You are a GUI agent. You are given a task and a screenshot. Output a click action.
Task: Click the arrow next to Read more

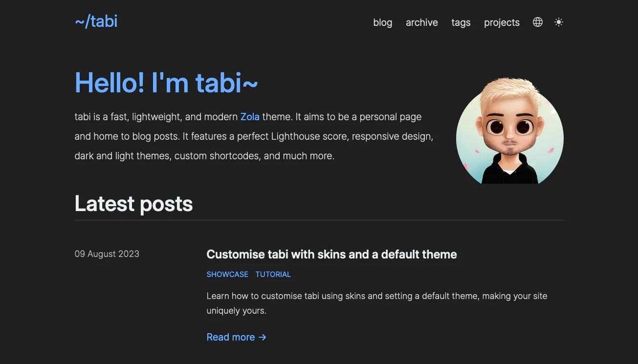[262, 337]
